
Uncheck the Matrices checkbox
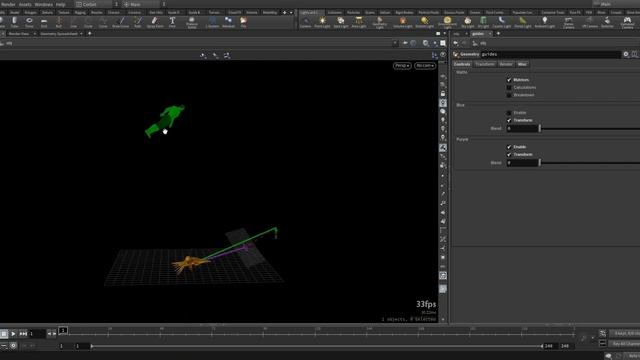pos(509,80)
